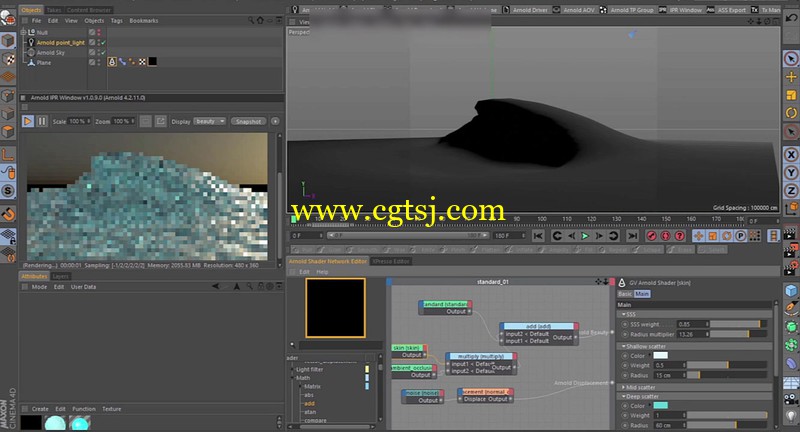
Task: Expand the Mid scatter section
Action: pyautogui.click(x=623, y=387)
